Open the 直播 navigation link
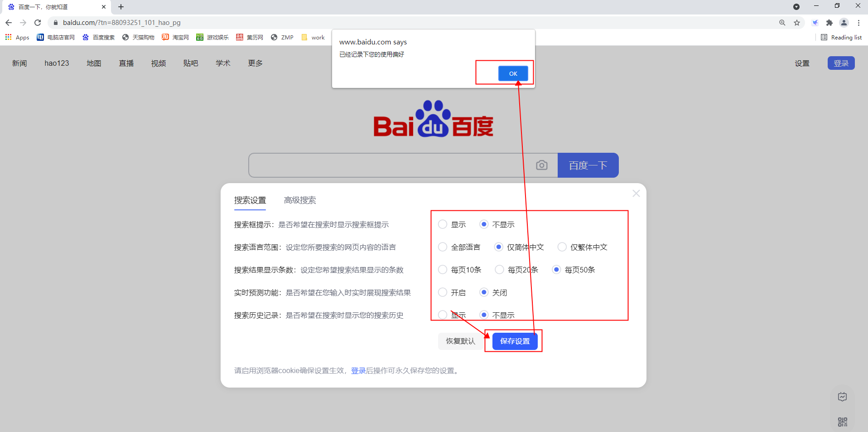868x432 pixels. (126, 63)
